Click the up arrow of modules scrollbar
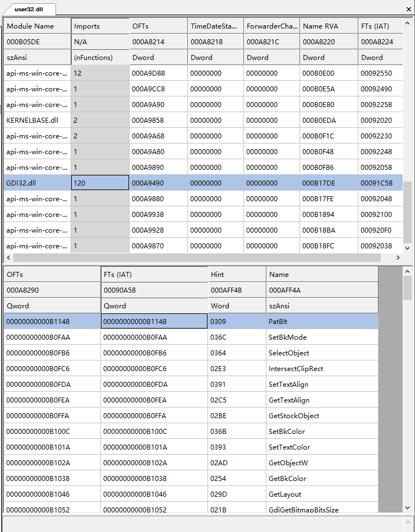The height and width of the screenshot is (532, 415). (x=407, y=23)
